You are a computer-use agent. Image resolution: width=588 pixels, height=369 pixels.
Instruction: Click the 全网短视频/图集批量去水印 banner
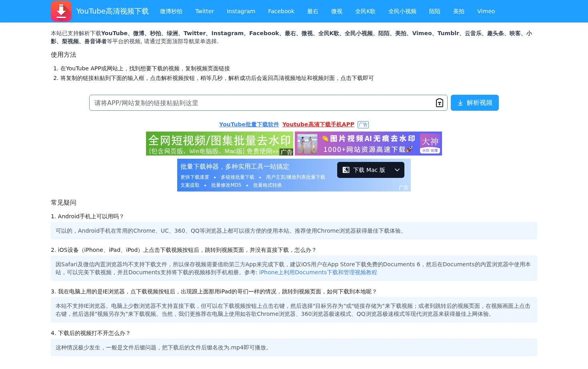coord(220,144)
